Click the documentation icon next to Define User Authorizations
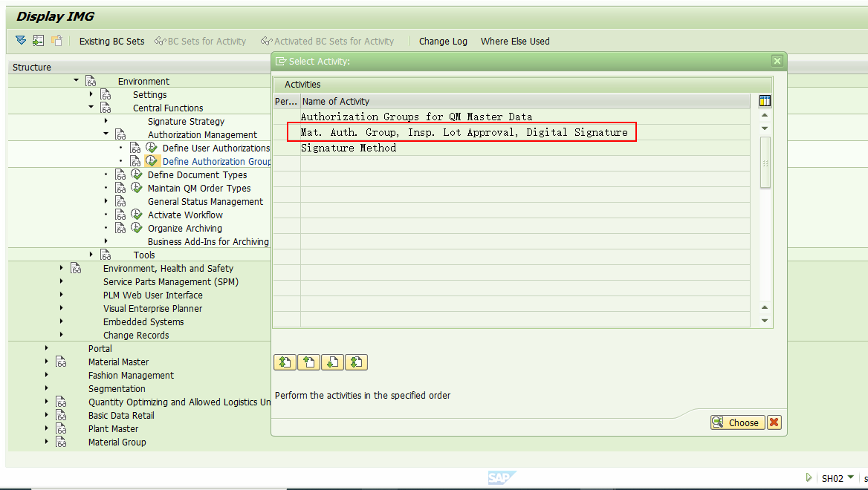 point(134,148)
